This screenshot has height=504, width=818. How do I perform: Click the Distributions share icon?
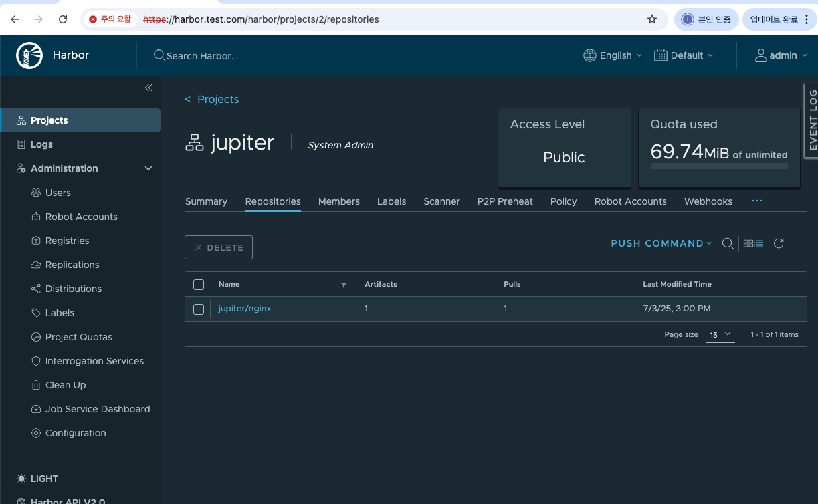[36, 289]
